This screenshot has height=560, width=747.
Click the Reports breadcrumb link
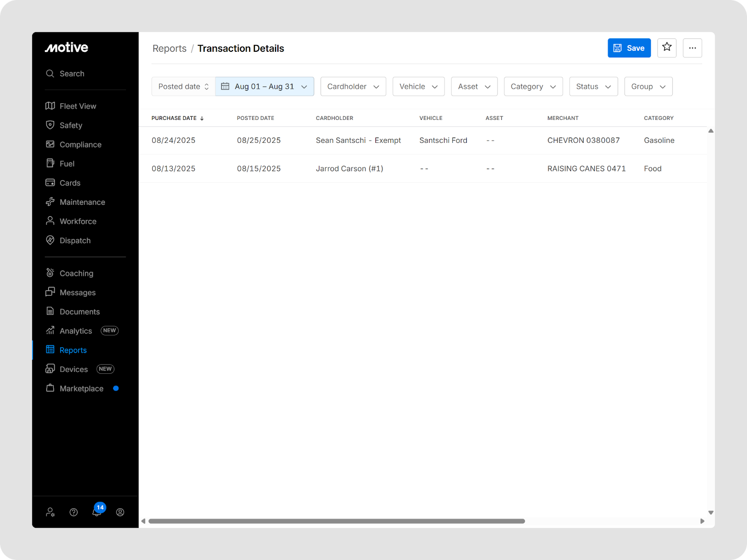click(x=169, y=49)
